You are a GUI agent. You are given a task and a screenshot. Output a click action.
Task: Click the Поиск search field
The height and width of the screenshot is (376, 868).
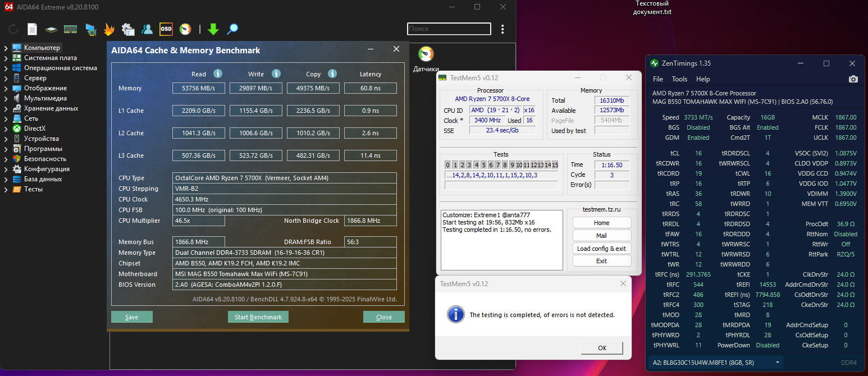pyautogui.click(x=449, y=29)
